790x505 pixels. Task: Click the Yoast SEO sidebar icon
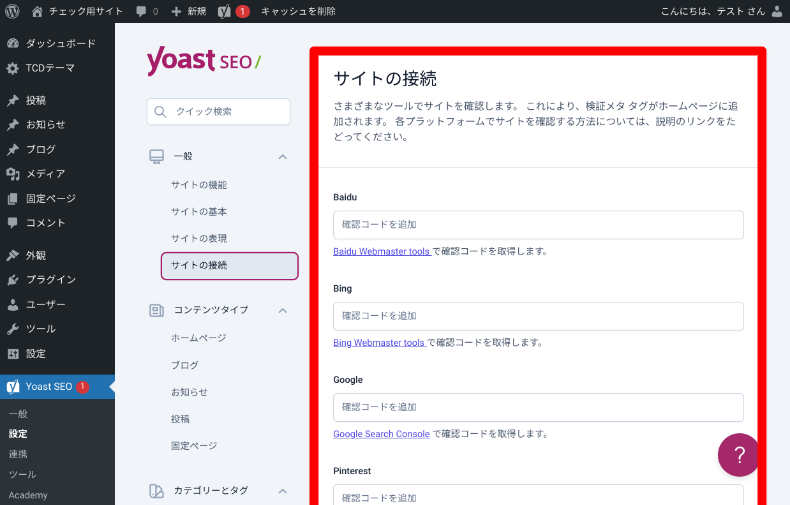coord(13,387)
